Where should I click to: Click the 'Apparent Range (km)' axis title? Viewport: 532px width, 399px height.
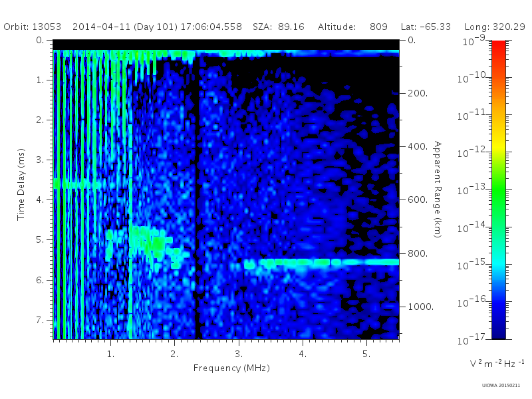click(x=438, y=190)
